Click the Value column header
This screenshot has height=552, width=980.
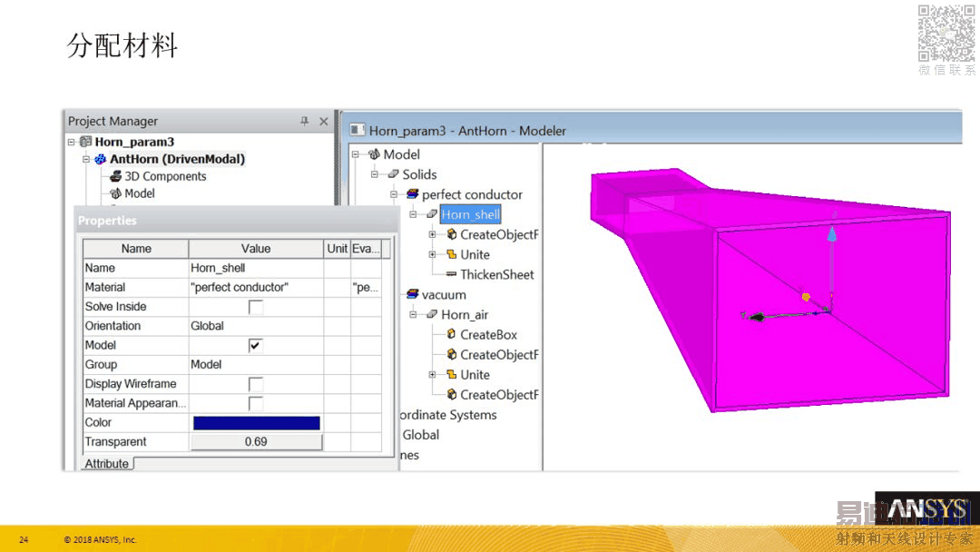click(x=256, y=249)
